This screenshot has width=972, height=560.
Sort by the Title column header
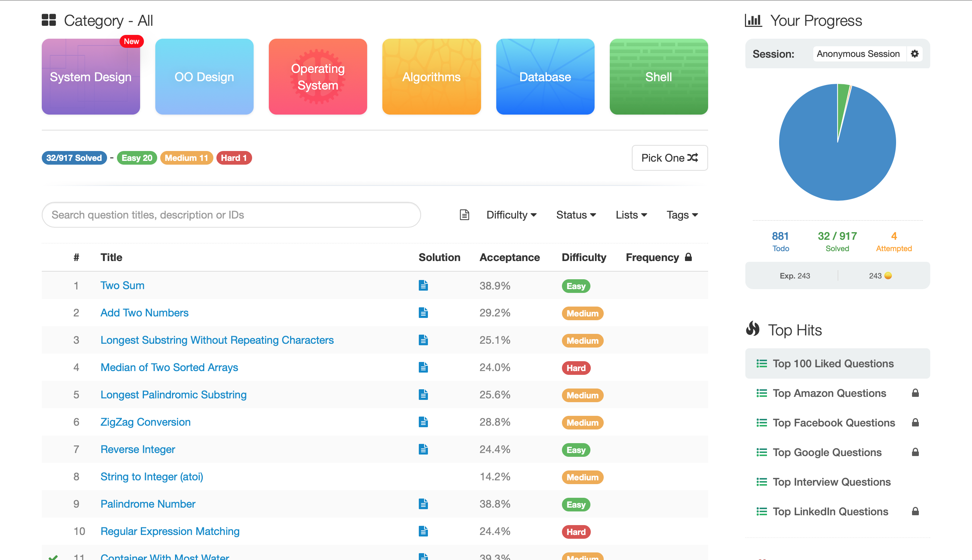pos(111,257)
